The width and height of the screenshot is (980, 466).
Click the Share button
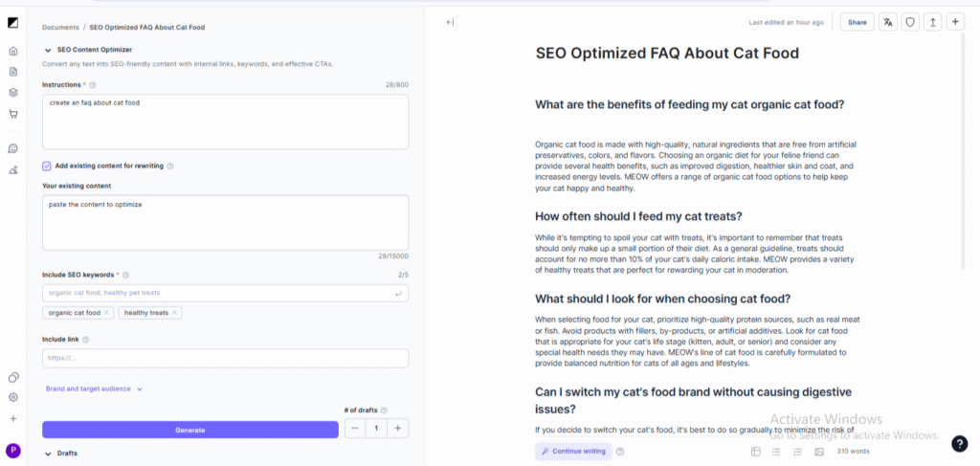(x=857, y=22)
